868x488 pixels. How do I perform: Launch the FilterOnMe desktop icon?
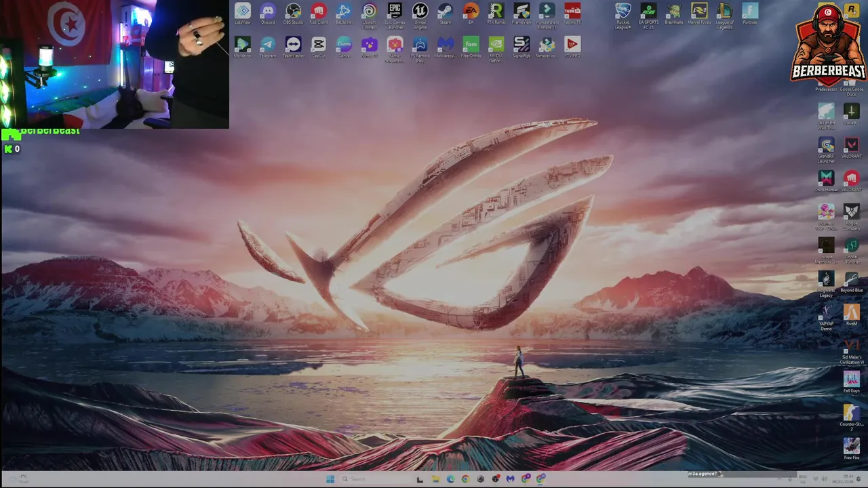tap(471, 47)
